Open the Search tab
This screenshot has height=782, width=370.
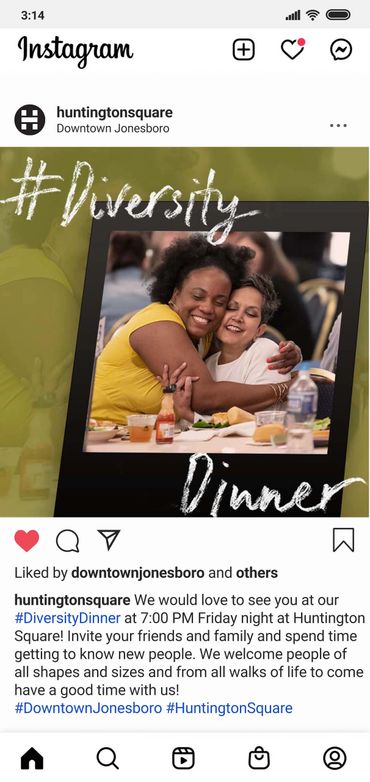pyautogui.click(x=108, y=759)
